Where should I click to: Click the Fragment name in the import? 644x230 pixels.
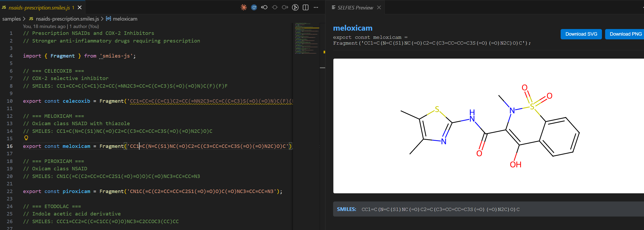pos(62,56)
